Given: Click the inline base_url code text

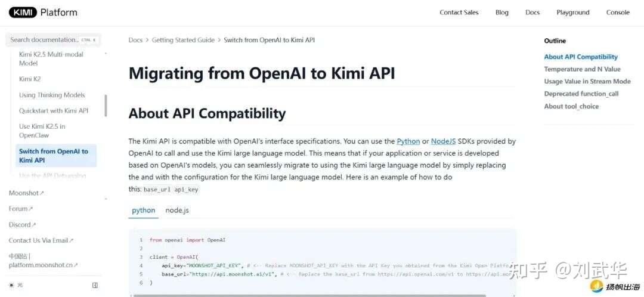Looking at the screenshot, I should [x=157, y=190].
